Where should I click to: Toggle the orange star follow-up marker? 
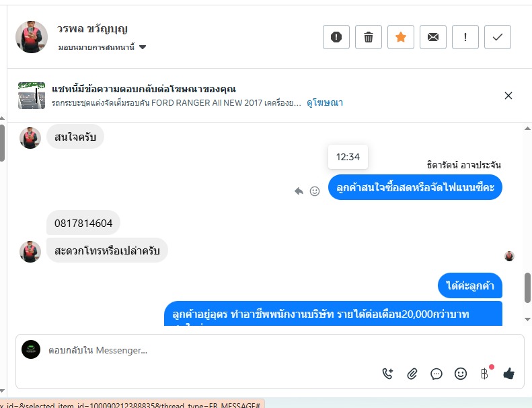(x=401, y=37)
